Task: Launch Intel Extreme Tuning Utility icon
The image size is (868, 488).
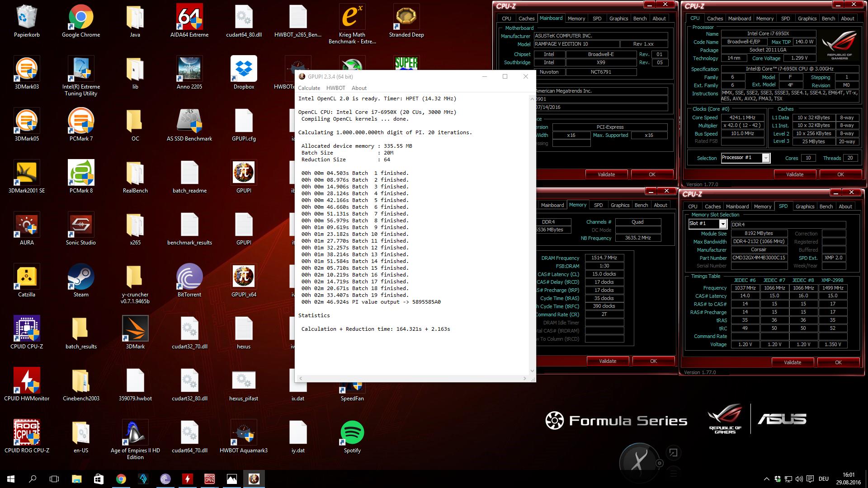Action: pyautogui.click(x=81, y=76)
